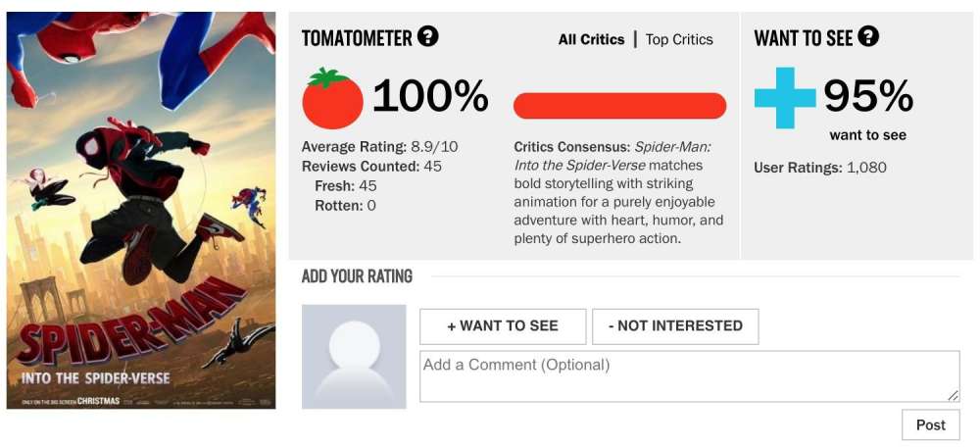Click the User Ratings: 1,080 text
This screenshot has width=980, height=447.
click(820, 168)
